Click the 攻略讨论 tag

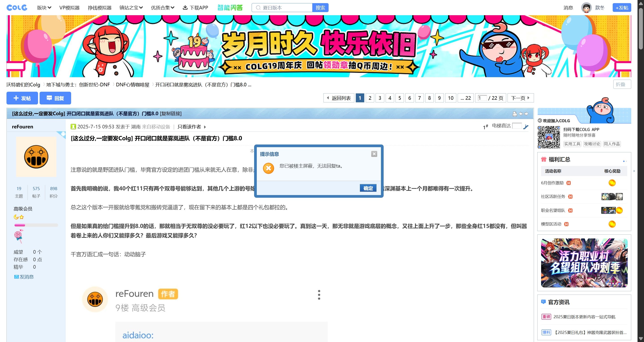(592, 144)
